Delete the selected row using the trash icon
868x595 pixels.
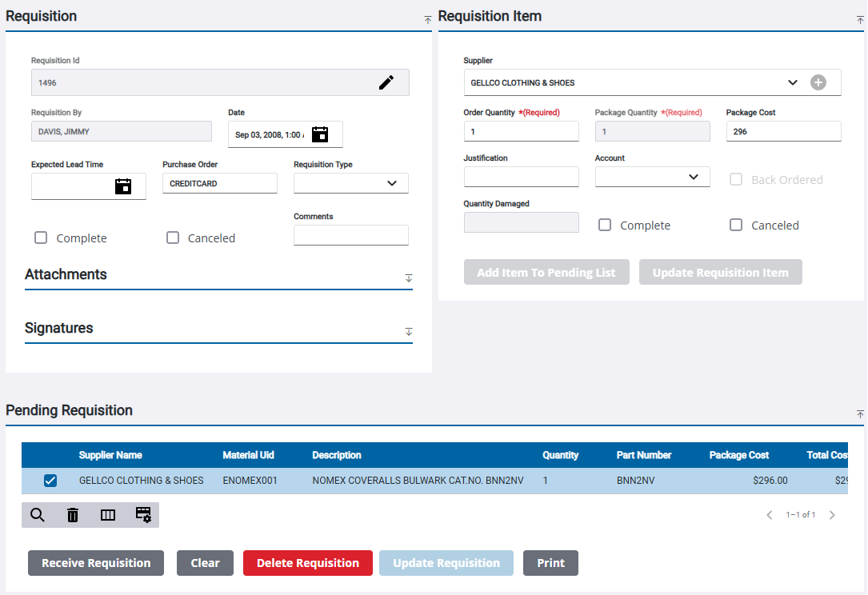72,515
